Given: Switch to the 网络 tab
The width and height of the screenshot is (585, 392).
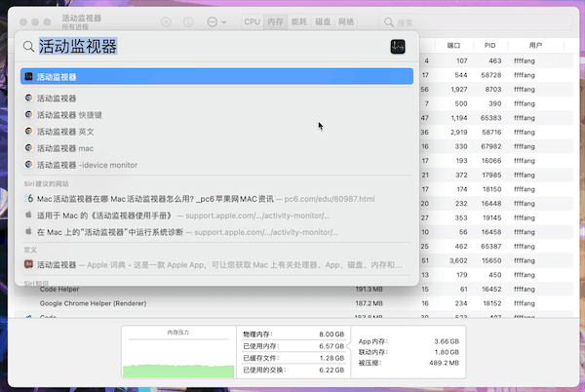Looking at the screenshot, I should tap(346, 22).
